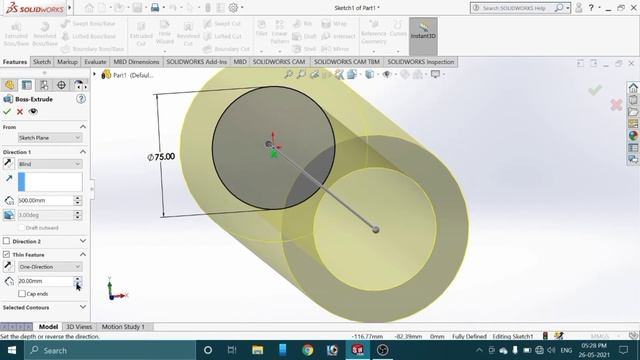Collapse the From section chevron
The height and width of the screenshot is (360, 640).
pyautogui.click(x=83, y=127)
